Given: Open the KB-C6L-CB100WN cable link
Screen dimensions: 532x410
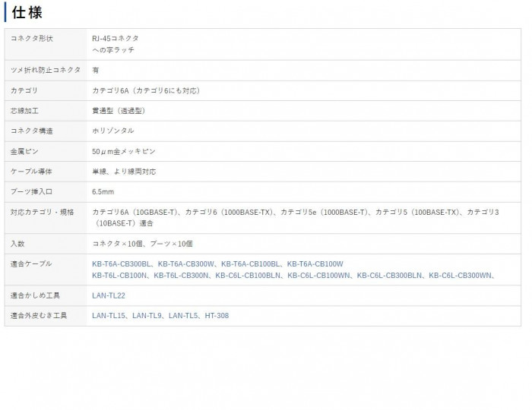Looking at the screenshot, I should pos(318,276).
